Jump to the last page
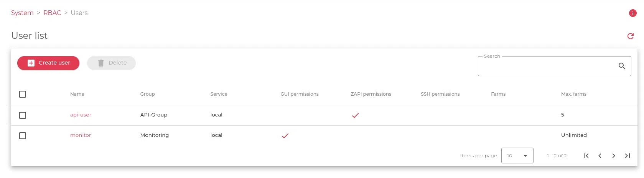 (628, 156)
